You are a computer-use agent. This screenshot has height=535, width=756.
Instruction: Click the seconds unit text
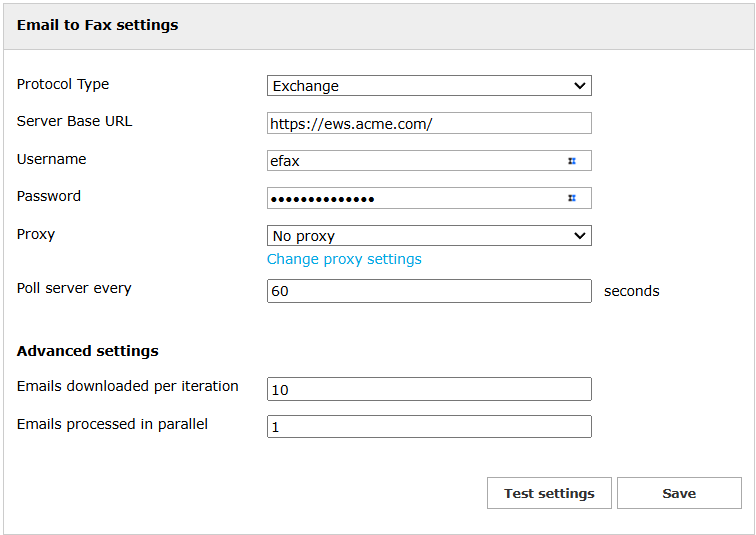click(x=631, y=291)
